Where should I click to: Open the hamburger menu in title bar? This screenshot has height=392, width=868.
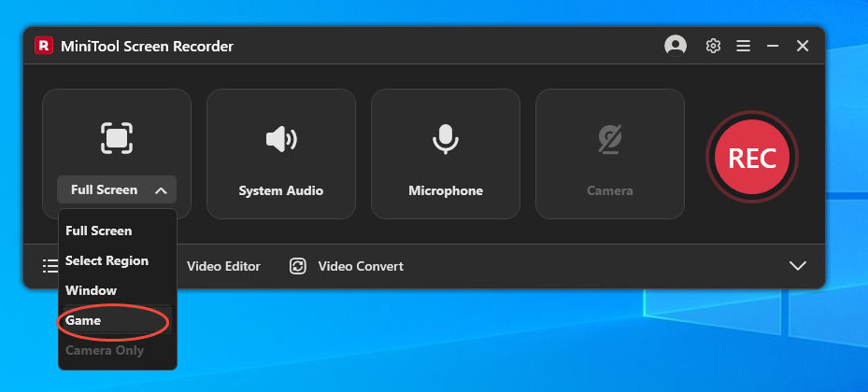tap(744, 46)
